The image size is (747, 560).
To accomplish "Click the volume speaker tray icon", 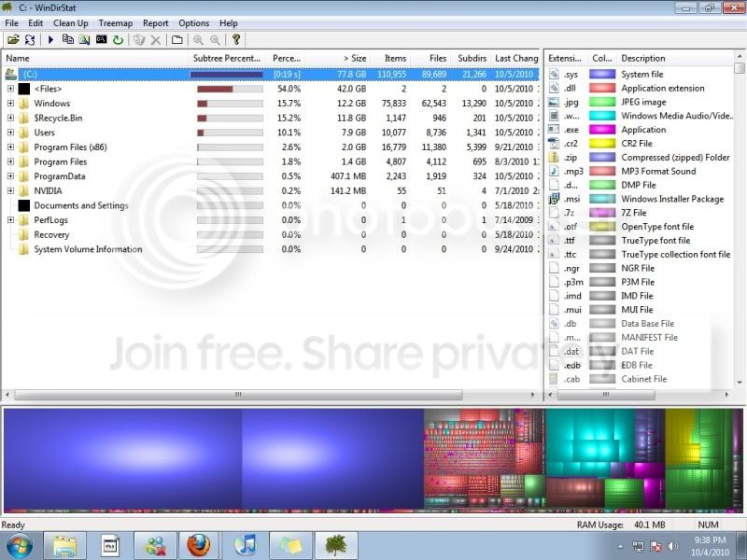I will (673, 546).
